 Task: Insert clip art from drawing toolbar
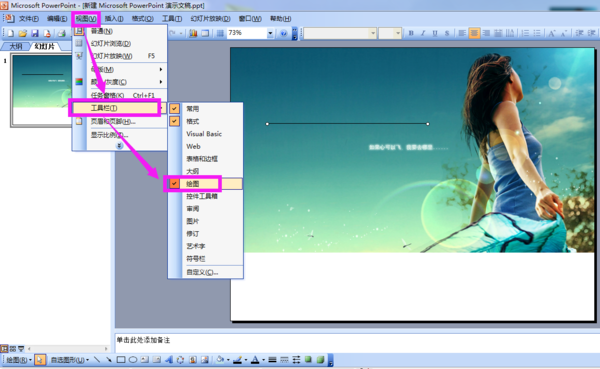coord(193,359)
